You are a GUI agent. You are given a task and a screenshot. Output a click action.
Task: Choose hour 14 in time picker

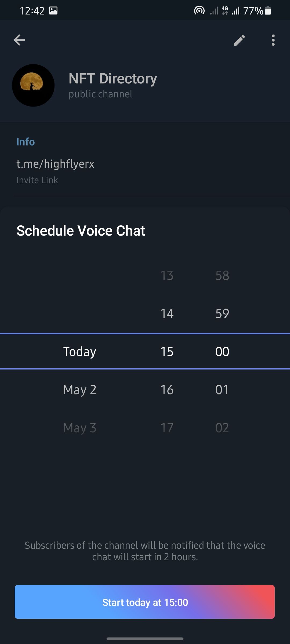(167, 313)
